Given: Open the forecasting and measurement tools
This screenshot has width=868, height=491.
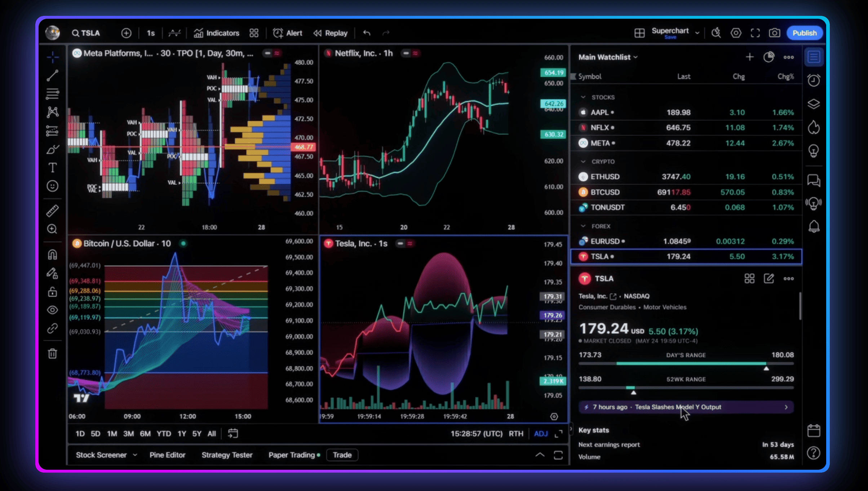Looking at the screenshot, I should (53, 131).
